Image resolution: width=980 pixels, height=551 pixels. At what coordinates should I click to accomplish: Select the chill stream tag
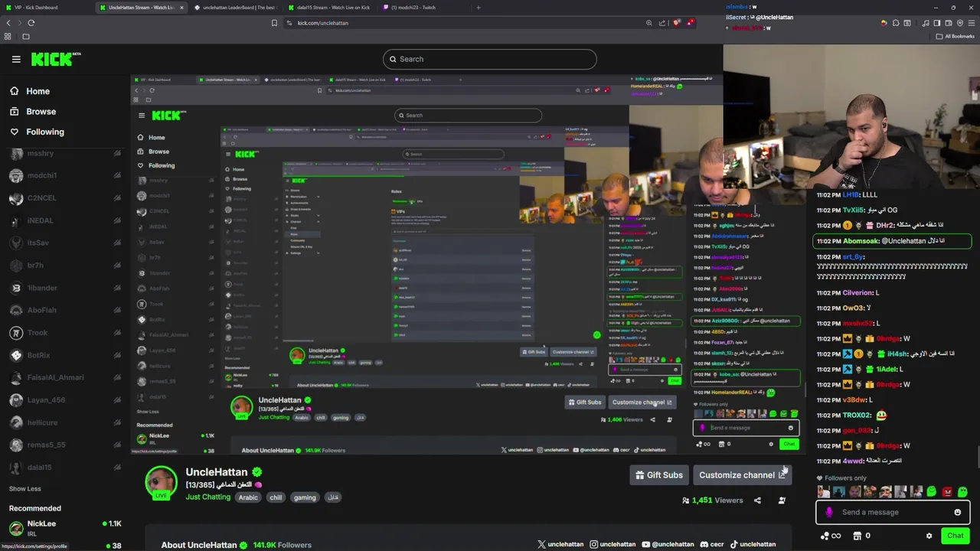(x=276, y=497)
